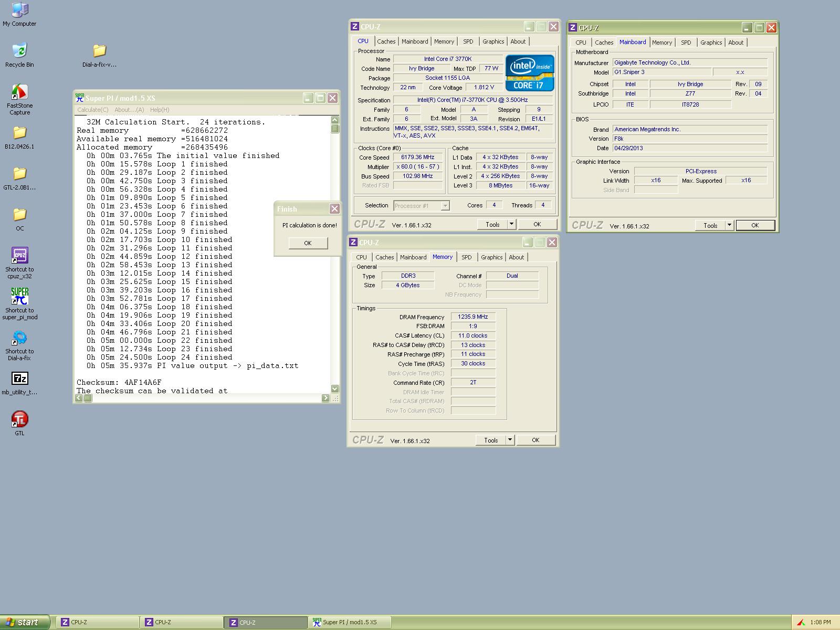Click CPU-Z Mainboard window title icon
The image size is (840, 630).
tap(573, 28)
